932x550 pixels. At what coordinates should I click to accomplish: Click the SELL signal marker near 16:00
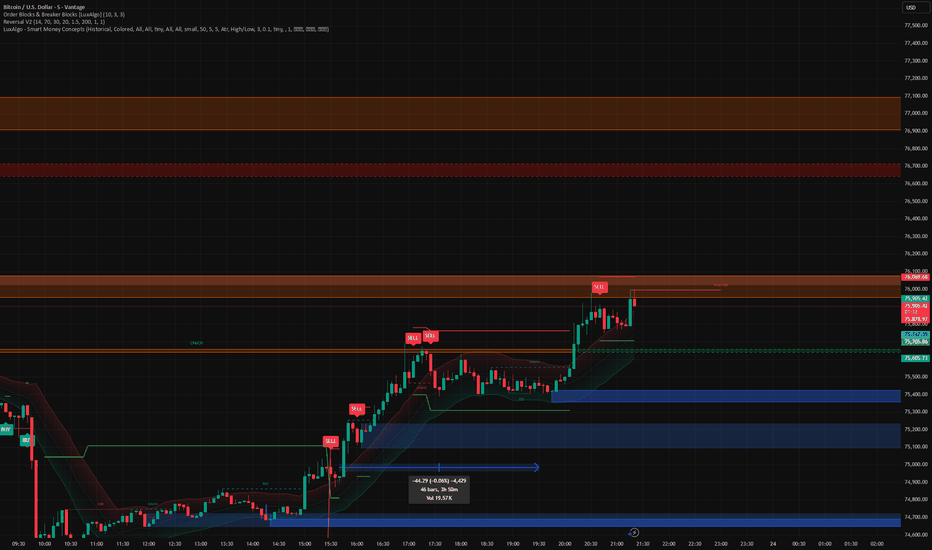click(x=357, y=409)
